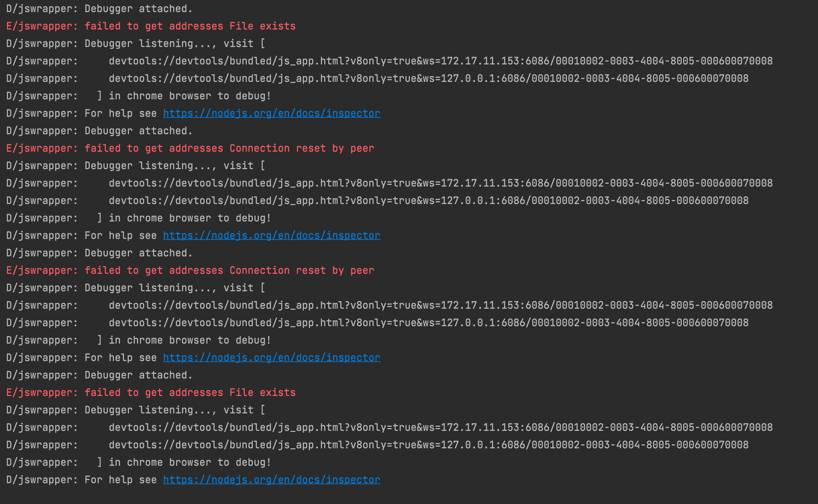Click the third 127.0.0.1 devtools URL
The image size is (818, 504).
[x=428, y=323]
